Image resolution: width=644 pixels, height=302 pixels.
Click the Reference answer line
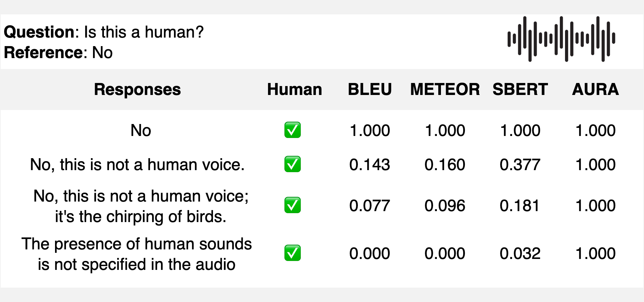pyautogui.click(x=58, y=53)
